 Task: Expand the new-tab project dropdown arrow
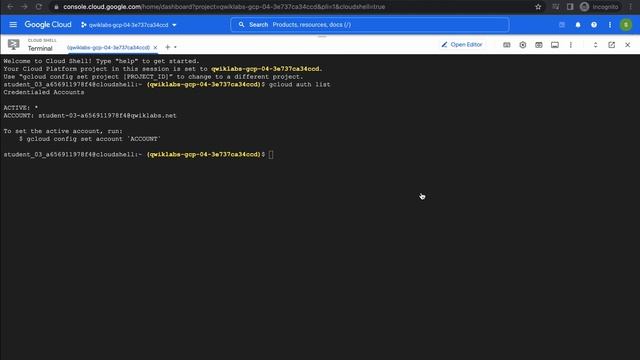pyautogui.click(x=175, y=47)
